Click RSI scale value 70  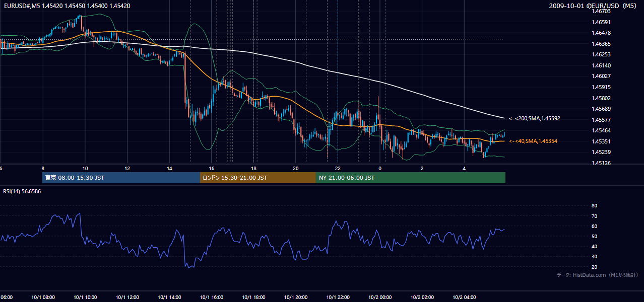[594, 216]
